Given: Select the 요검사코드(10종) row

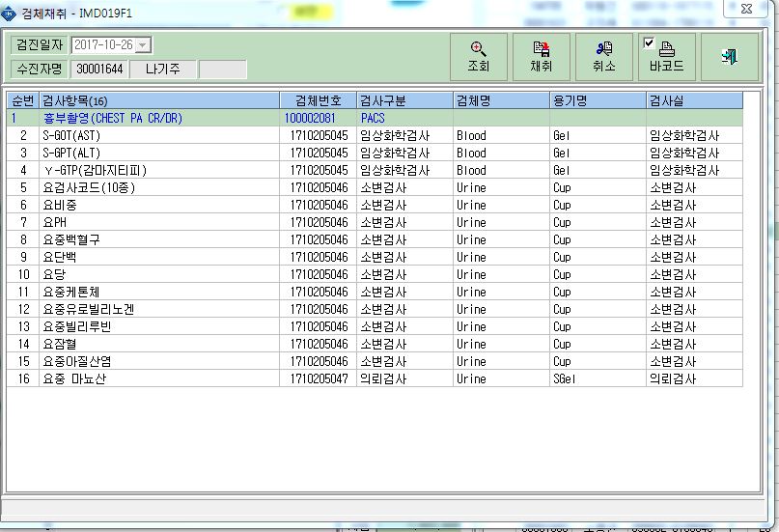Looking at the screenshot, I should pyautogui.click(x=375, y=187).
